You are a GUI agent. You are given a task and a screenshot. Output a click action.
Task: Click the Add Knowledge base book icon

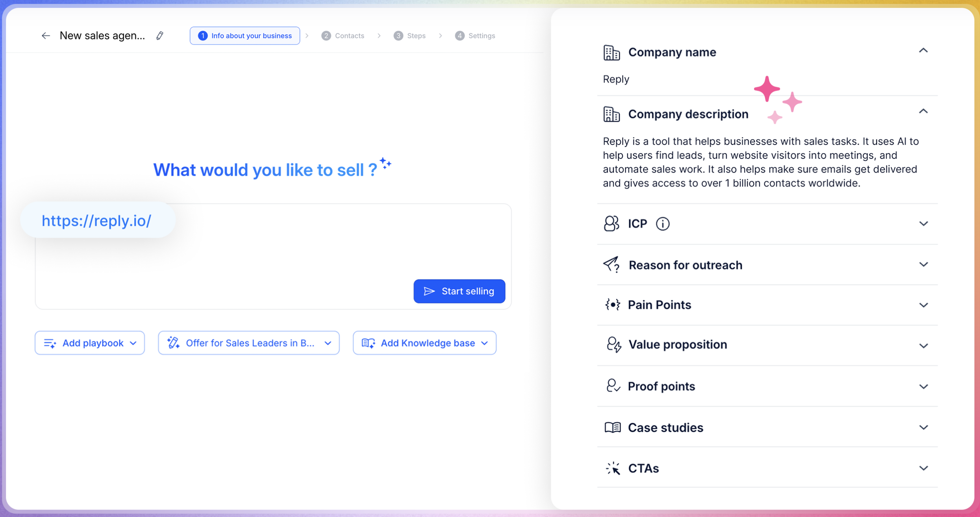tap(369, 343)
